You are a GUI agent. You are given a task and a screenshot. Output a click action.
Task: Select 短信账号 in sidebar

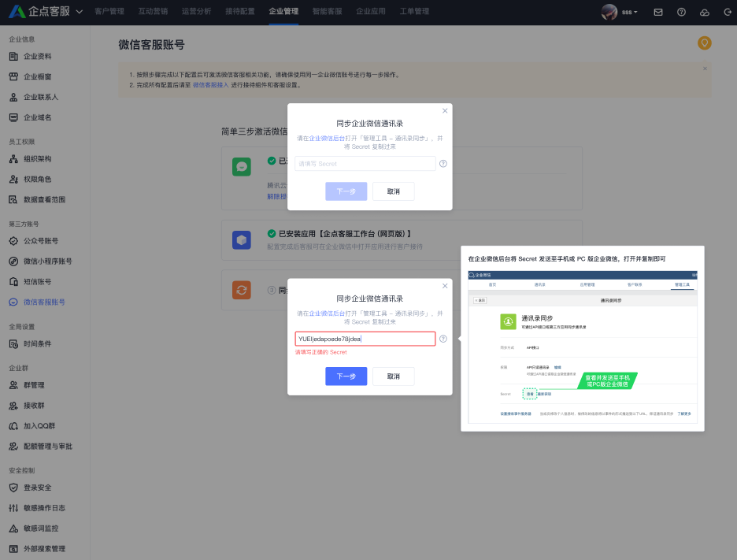38,282
